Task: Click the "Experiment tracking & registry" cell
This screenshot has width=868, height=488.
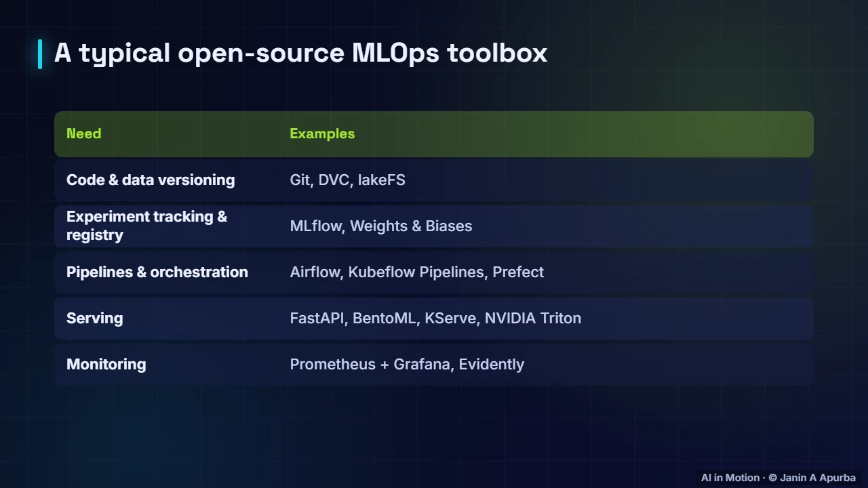Action: [147, 226]
